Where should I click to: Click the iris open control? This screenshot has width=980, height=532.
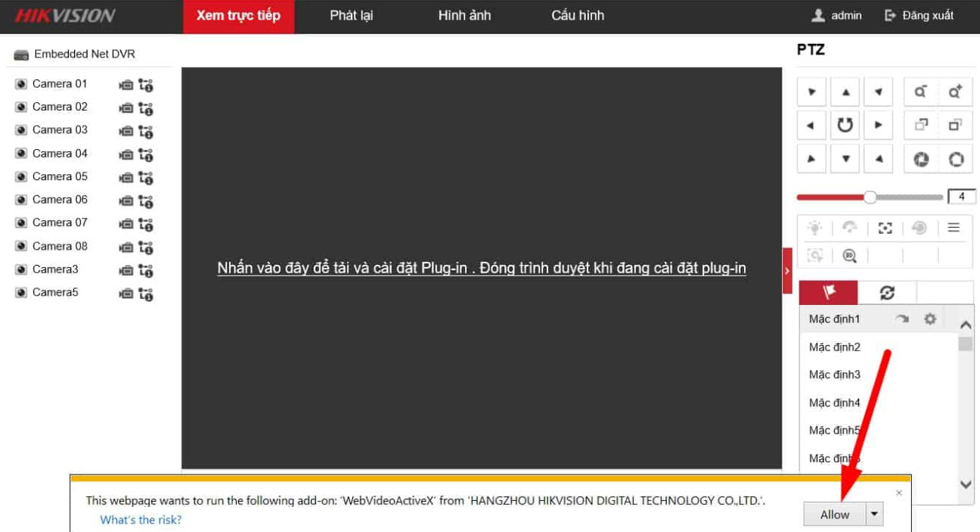pos(956,158)
